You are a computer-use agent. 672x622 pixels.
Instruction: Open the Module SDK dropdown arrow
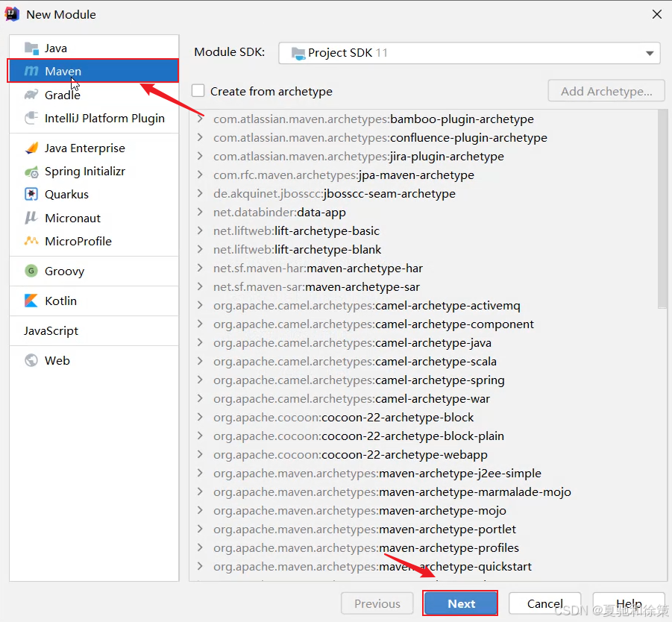click(x=650, y=53)
